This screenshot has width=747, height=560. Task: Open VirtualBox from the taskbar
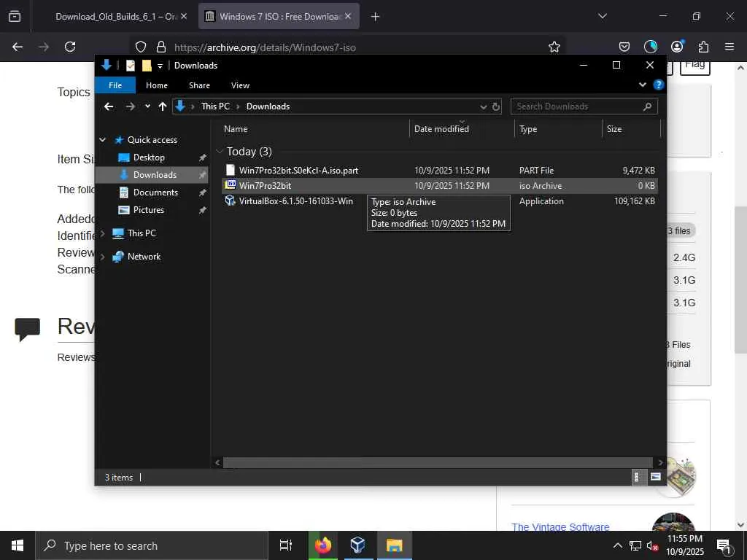pos(357,545)
